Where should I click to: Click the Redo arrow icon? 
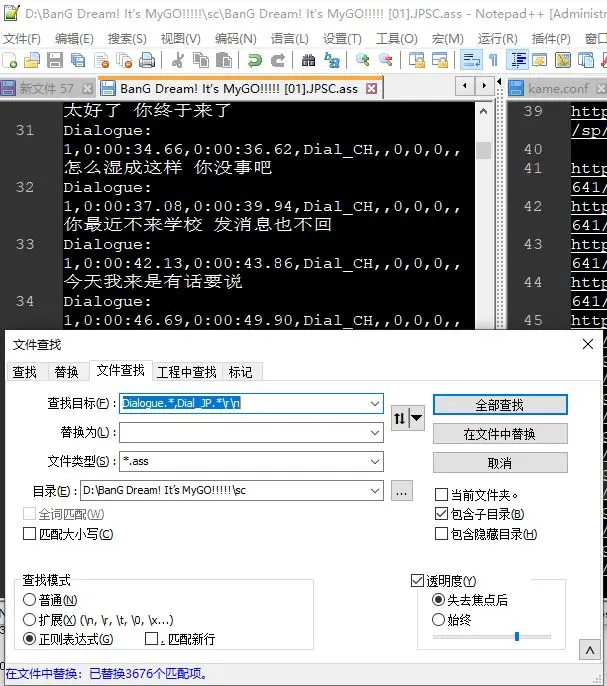pyautogui.click(x=277, y=60)
